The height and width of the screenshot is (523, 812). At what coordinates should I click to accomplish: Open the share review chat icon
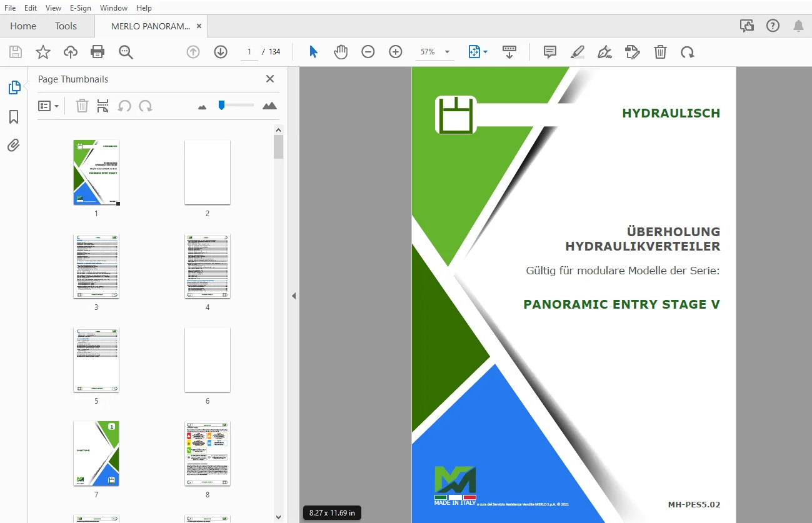pyautogui.click(x=746, y=26)
